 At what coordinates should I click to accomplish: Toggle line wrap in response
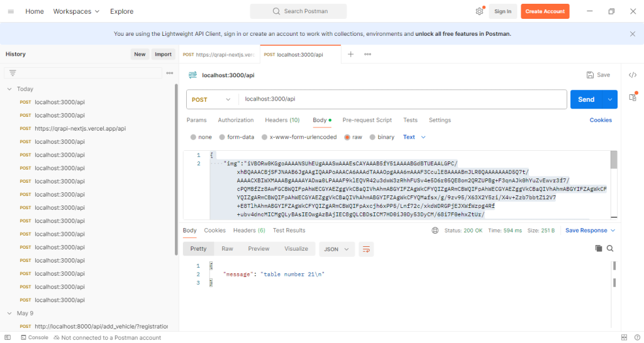367,249
